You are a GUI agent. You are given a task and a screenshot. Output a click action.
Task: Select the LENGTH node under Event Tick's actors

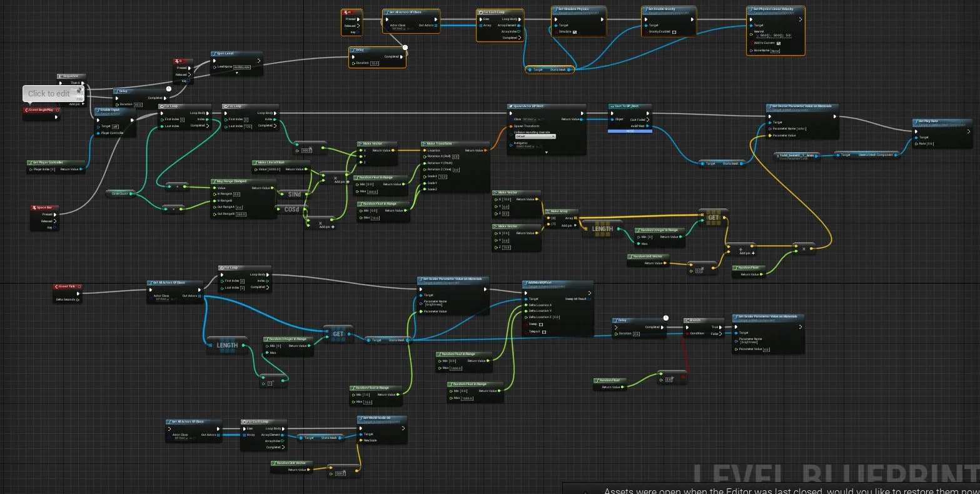point(227,345)
